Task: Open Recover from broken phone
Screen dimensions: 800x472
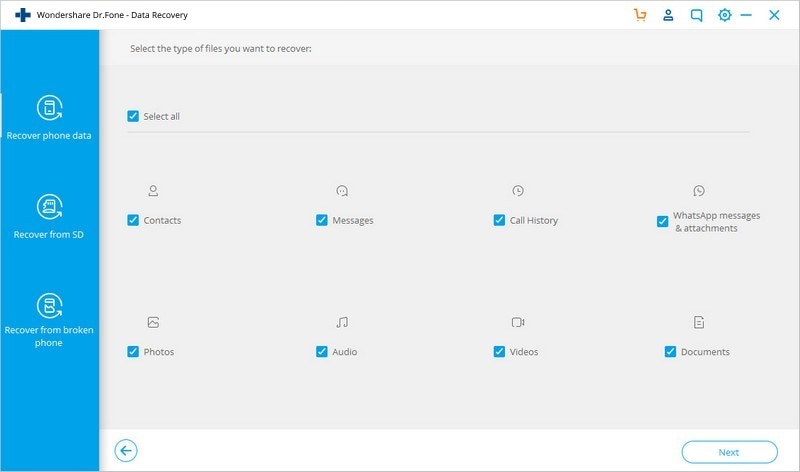Action: tap(49, 320)
